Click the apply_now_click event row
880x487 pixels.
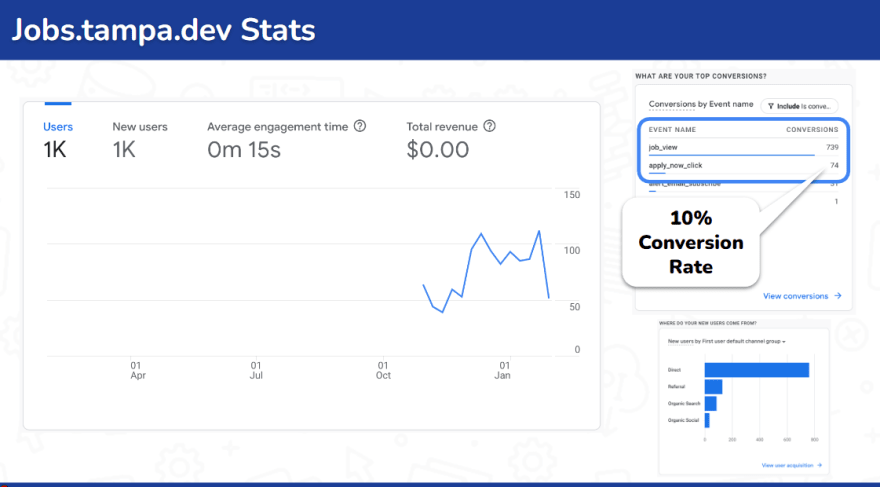pyautogui.click(x=744, y=165)
